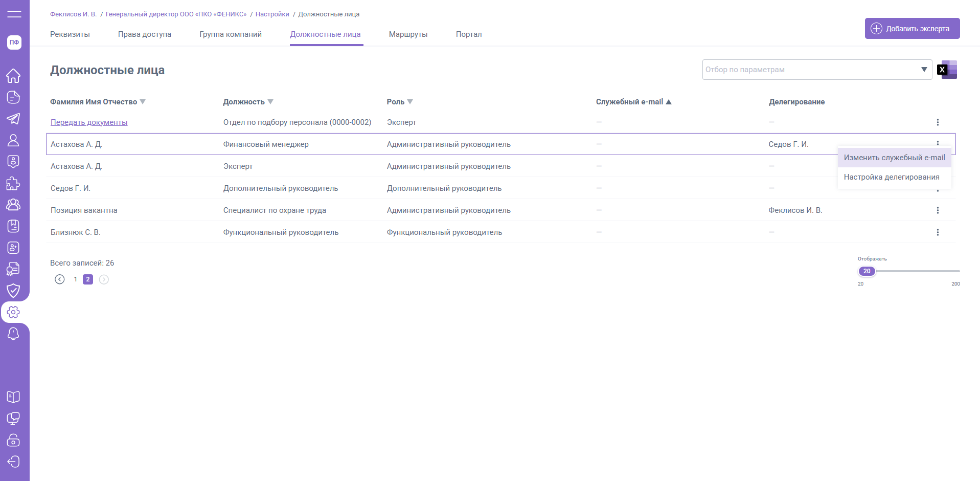Image resolution: width=980 pixels, height=481 pixels.
Task: Go to Home via house icon
Action: 13,76
